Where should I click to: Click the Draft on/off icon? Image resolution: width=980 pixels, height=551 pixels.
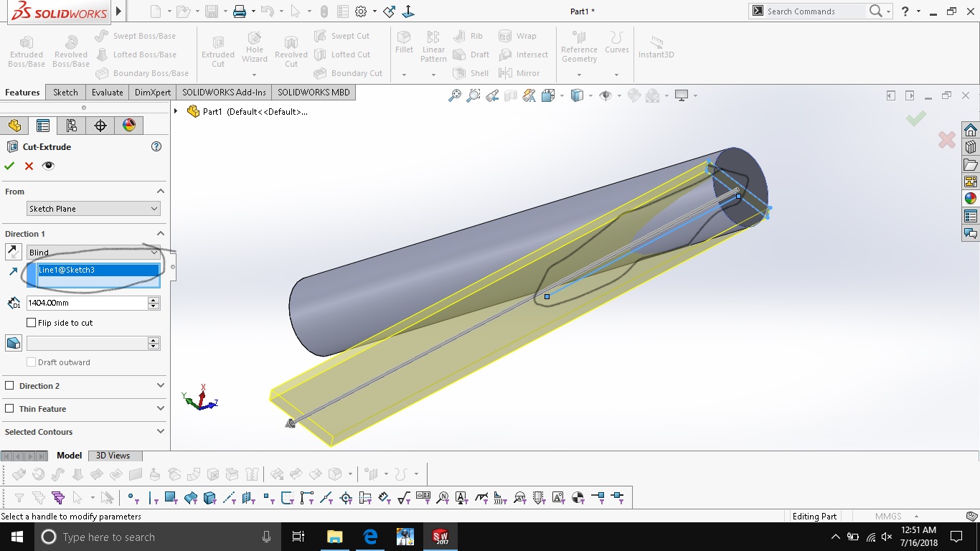click(x=13, y=343)
